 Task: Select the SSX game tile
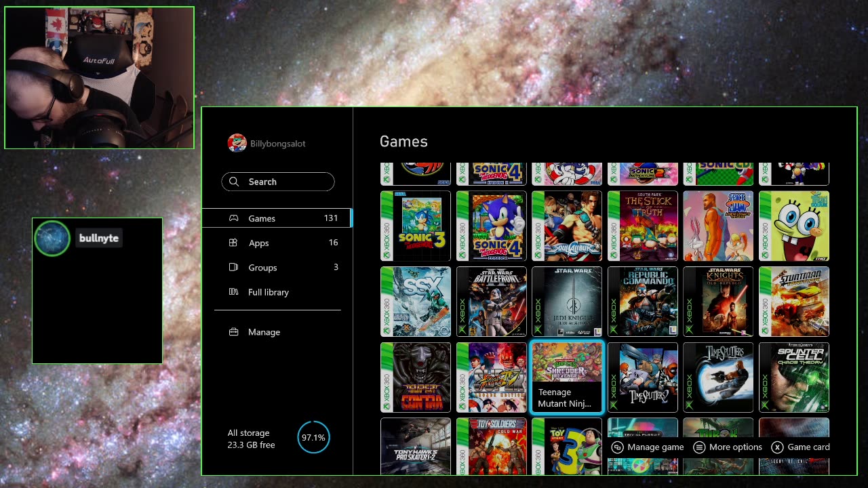click(x=416, y=302)
